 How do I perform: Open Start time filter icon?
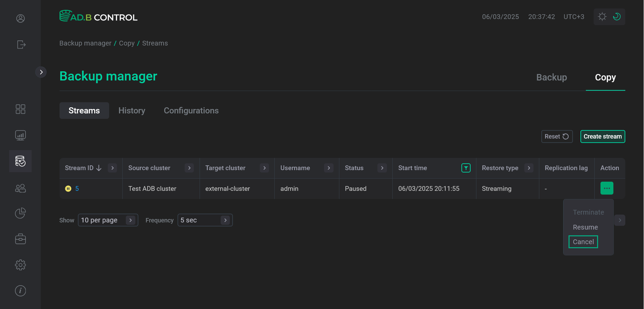point(466,168)
